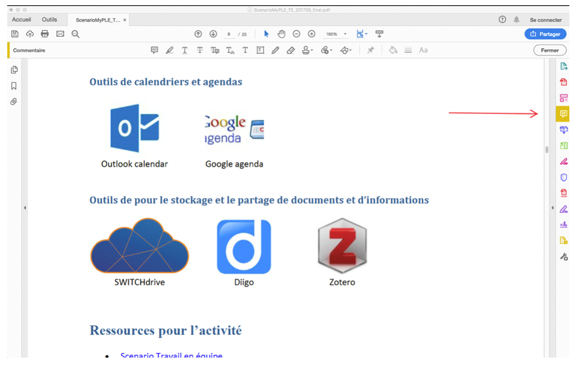
Task: Close the ScenarioMyPLE document tab
Action: [x=125, y=20]
